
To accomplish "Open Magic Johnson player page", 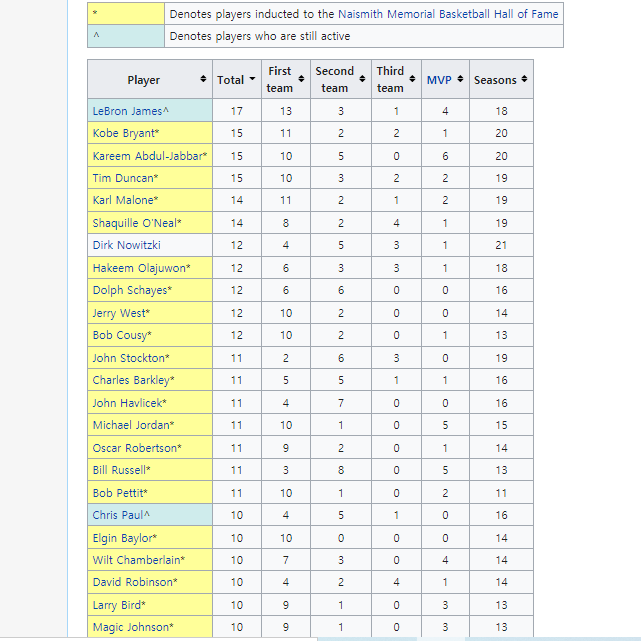I will tap(131, 627).
